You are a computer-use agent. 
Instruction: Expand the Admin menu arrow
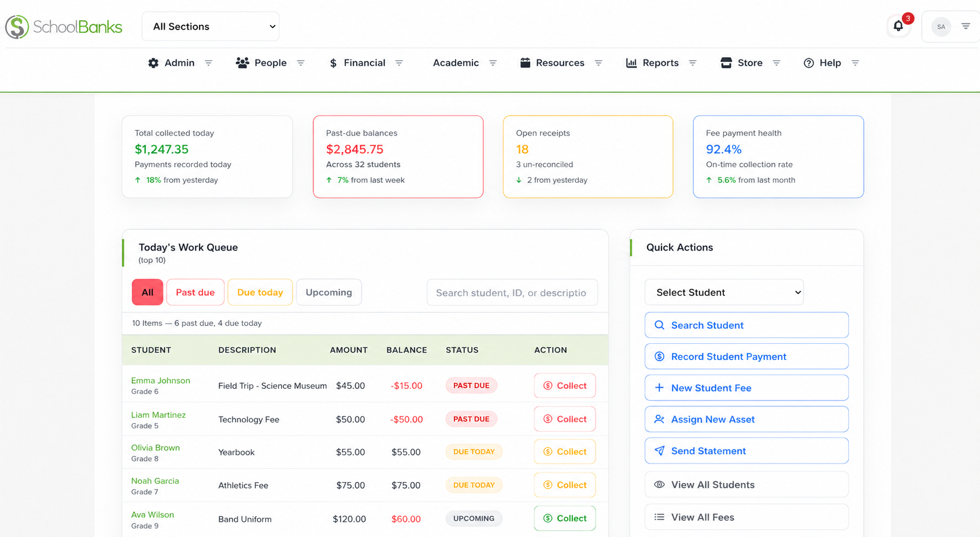(209, 63)
